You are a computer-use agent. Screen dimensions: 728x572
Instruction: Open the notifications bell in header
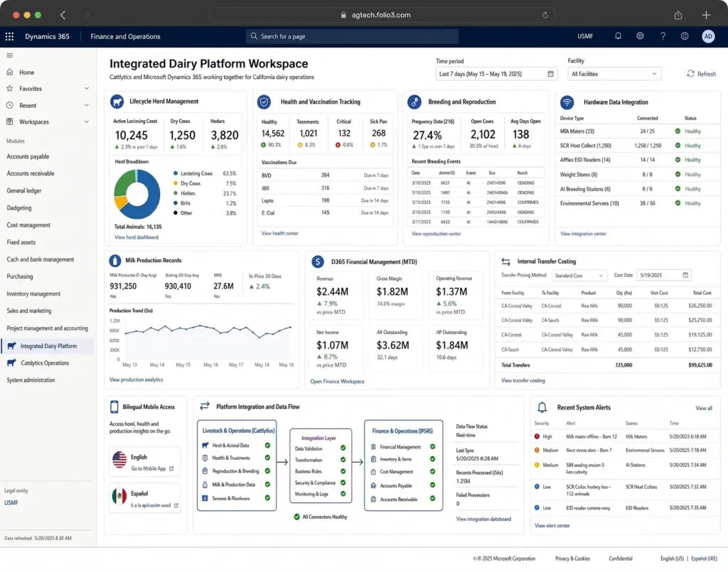pos(618,36)
